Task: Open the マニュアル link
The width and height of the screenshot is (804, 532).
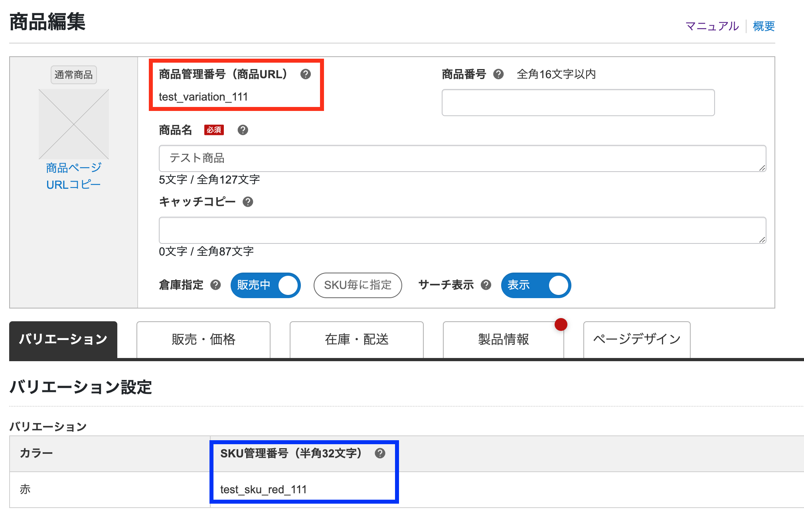Action: 712,26
